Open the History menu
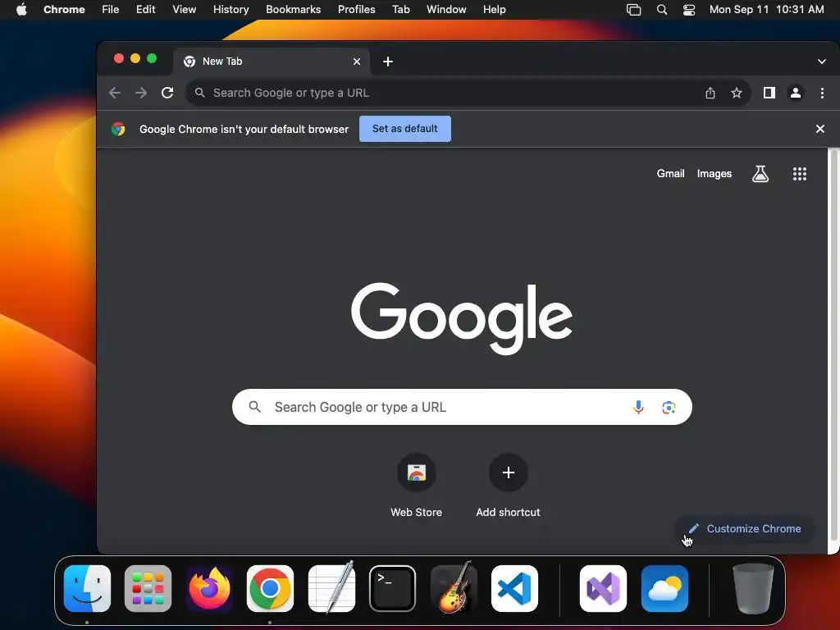 pyautogui.click(x=231, y=9)
